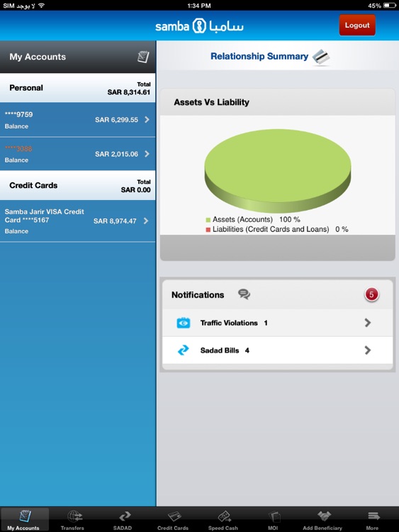Tap the Notifications speech bubble icon

pos(244,294)
